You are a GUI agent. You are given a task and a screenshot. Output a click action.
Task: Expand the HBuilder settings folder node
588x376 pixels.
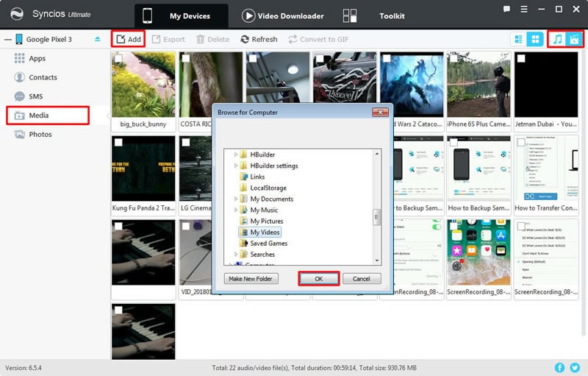(235, 166)
